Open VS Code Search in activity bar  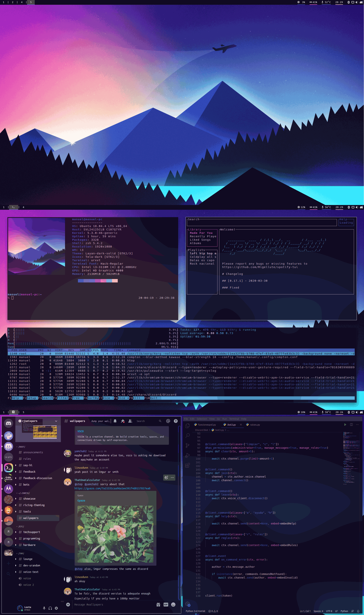(x=188, y=436)
